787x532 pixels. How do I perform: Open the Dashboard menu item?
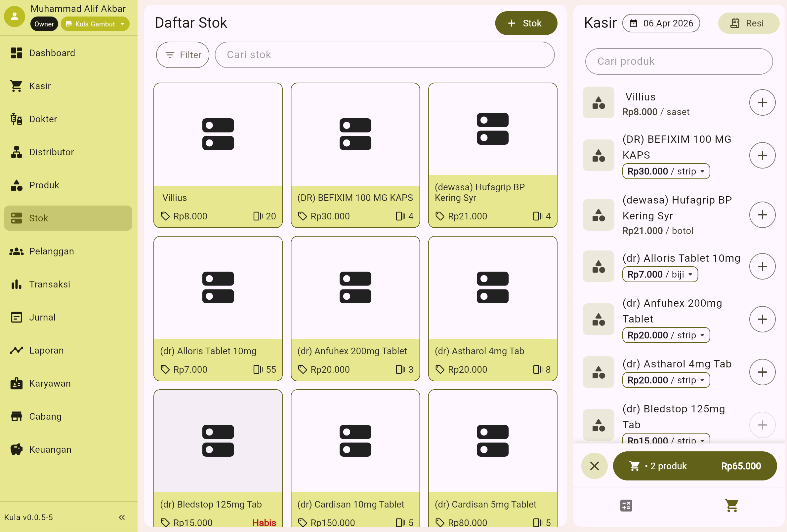point(52,53)
